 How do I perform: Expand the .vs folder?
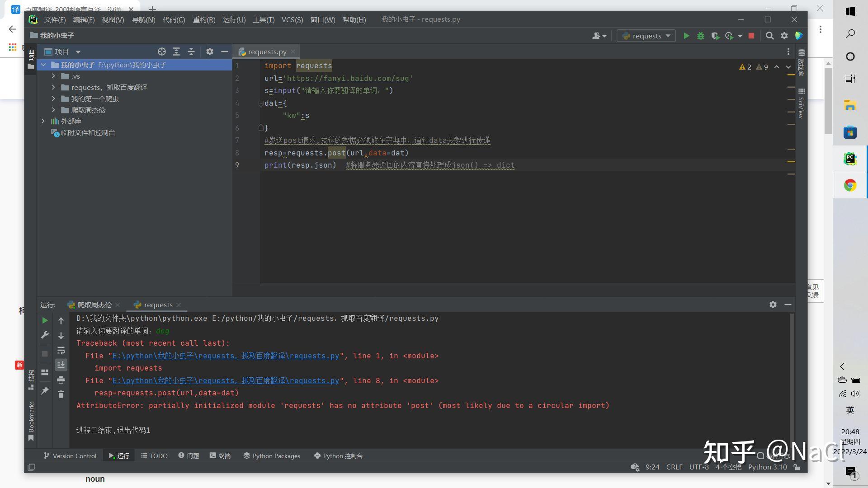point(53,76)
